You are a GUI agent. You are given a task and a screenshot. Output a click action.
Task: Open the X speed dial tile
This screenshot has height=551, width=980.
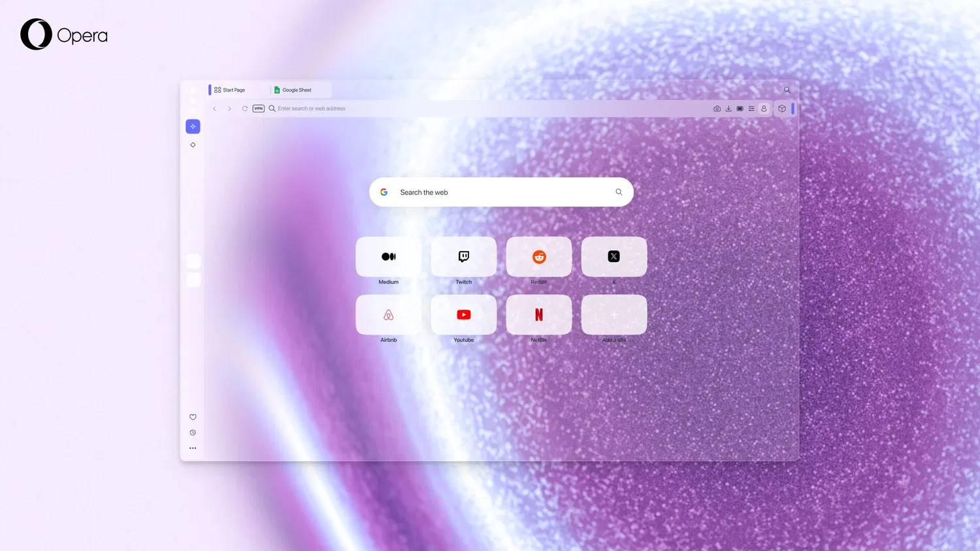614,257
